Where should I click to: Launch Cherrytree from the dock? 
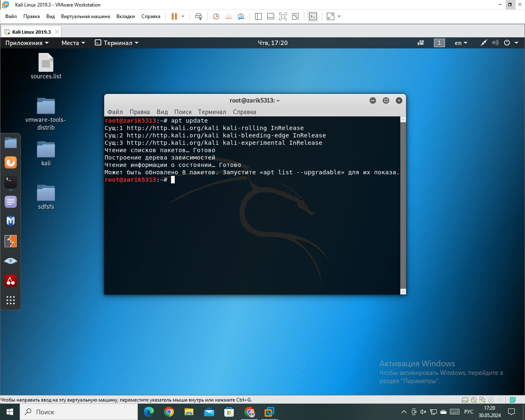[11, 281]
